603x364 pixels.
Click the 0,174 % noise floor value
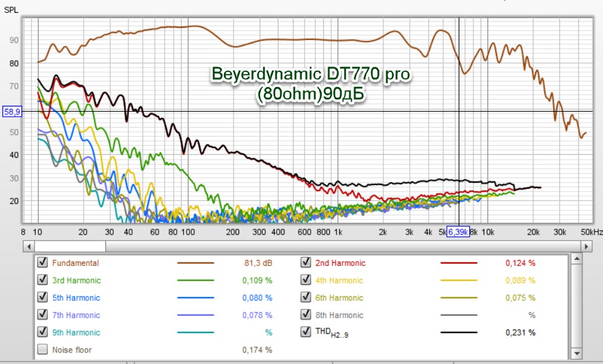pos(257,350)
